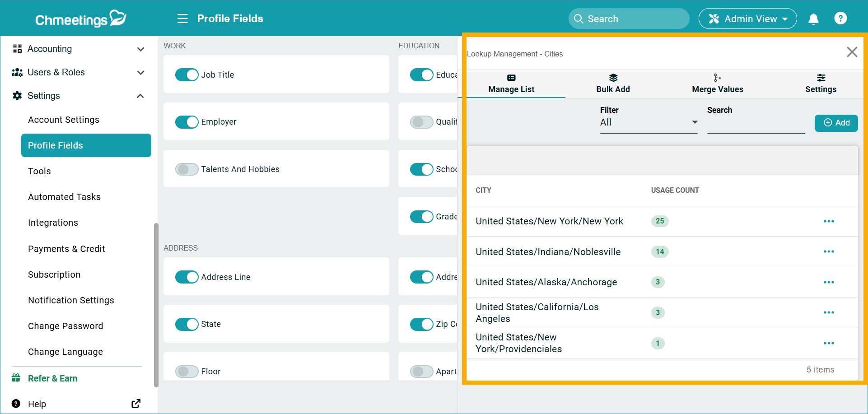The width and height of the screenshot is (868, 414).
Task: Switch to the Bulk Add tab
Action: pyautogui.click(x=613, y=84)
